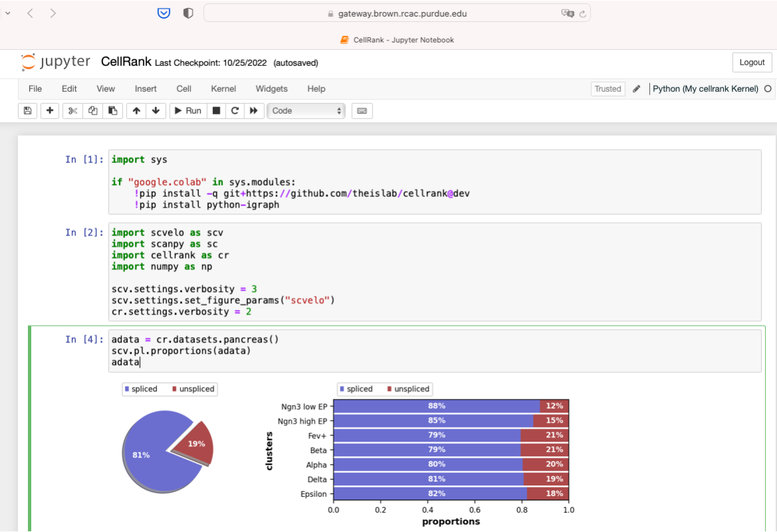This screenshot has height=532, width=777.
Task: Click inside the In [4] adata cell
Action: pos(434,350)
